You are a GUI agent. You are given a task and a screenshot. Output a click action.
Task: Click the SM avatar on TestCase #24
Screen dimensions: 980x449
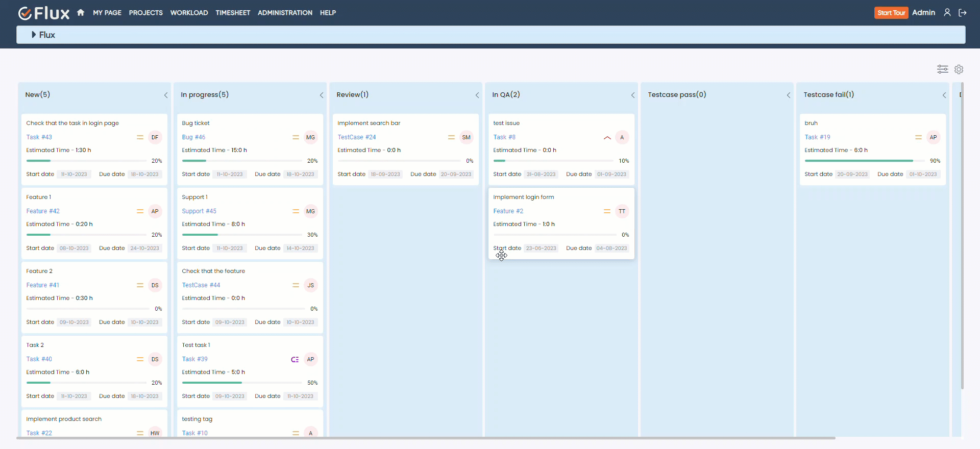[466, 137]
